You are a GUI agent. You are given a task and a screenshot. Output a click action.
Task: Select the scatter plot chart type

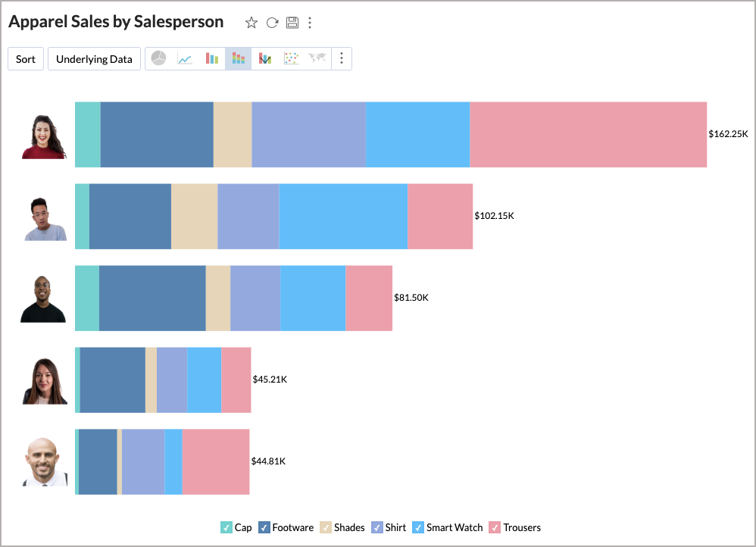tap(291, 58)
